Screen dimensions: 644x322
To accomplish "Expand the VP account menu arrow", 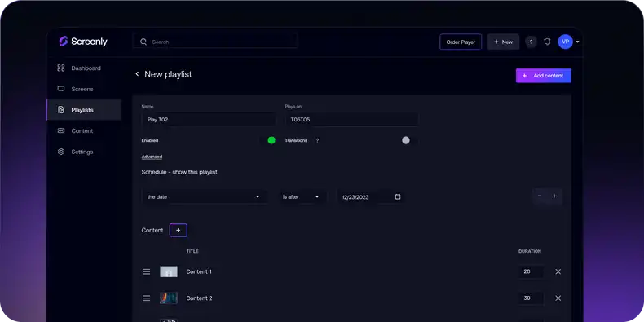I will [x=577, y=42].
